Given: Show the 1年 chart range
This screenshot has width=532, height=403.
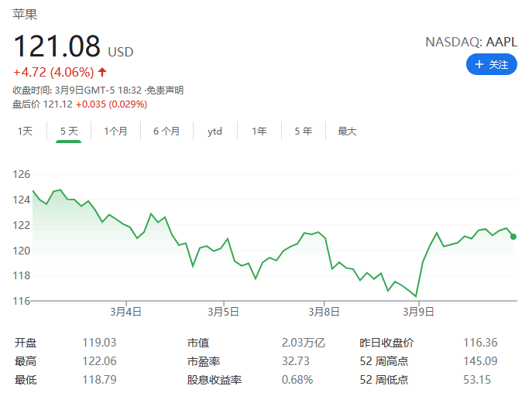Looking at the screenshot, I should coord(259,131).
